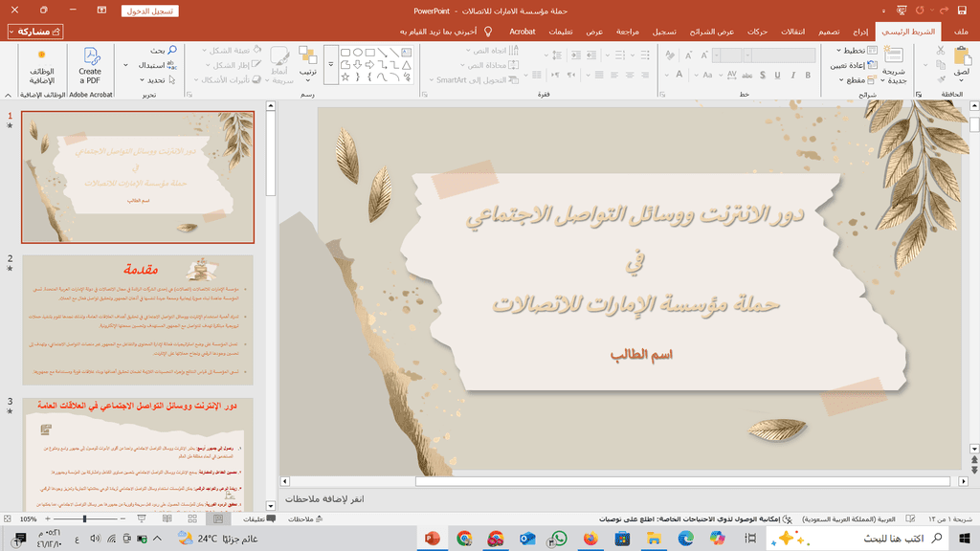The height and width of the screenshot is (551, 980).
Task: Open the Chrome icon in taskbar
Action: 464,539
